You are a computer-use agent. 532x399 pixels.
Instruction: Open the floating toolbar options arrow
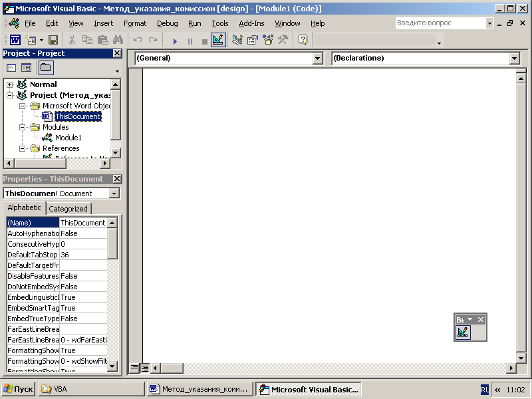coord(470,320)
